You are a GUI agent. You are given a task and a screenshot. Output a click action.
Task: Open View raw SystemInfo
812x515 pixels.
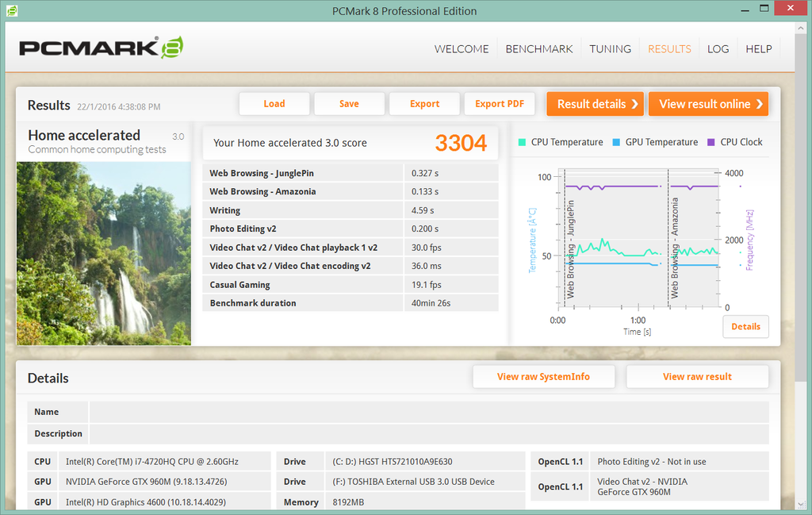pyautogui.click(x=543, y=377)
